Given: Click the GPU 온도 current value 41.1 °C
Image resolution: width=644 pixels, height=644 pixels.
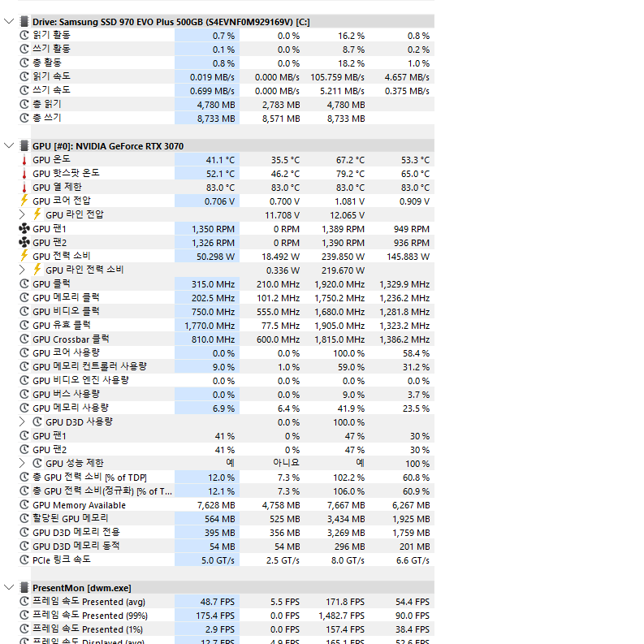Looking at the screenshot, I should 220,160.
